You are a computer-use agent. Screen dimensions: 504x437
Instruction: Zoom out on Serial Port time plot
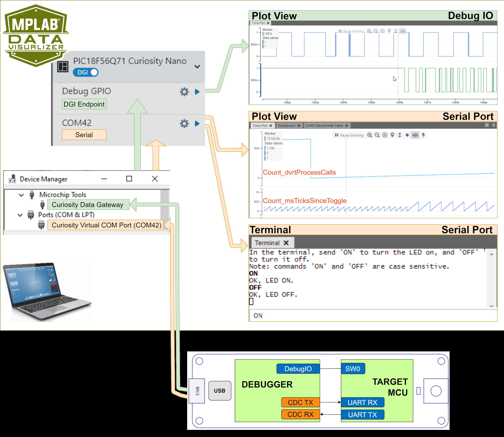pyautogui.click(x=377, y=135)
